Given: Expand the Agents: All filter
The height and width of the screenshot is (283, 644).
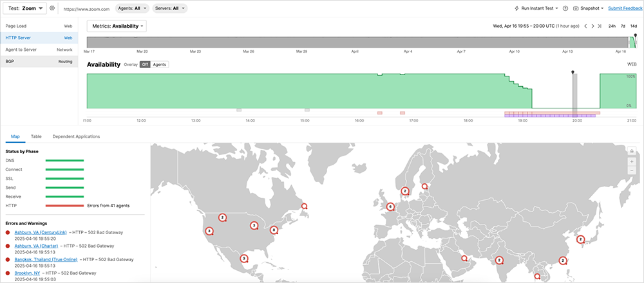Looking at the screenshot, I should click(x=132, y=8).
